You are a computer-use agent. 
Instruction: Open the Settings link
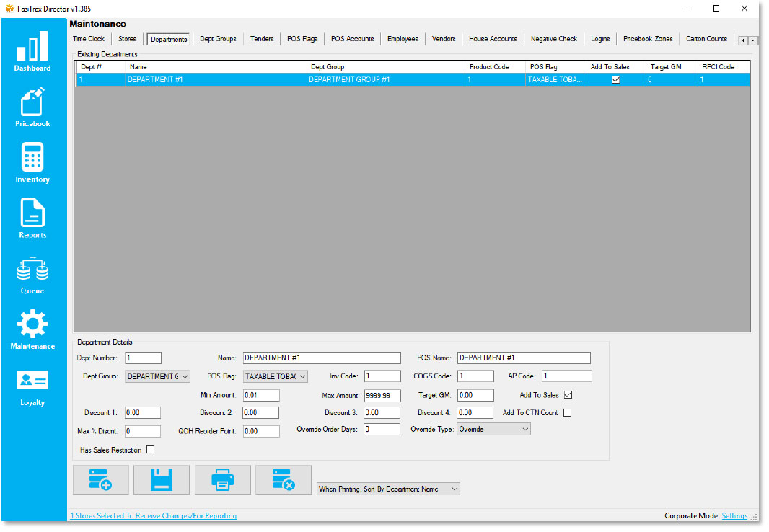pyautogui.click(x=734, y=516)
